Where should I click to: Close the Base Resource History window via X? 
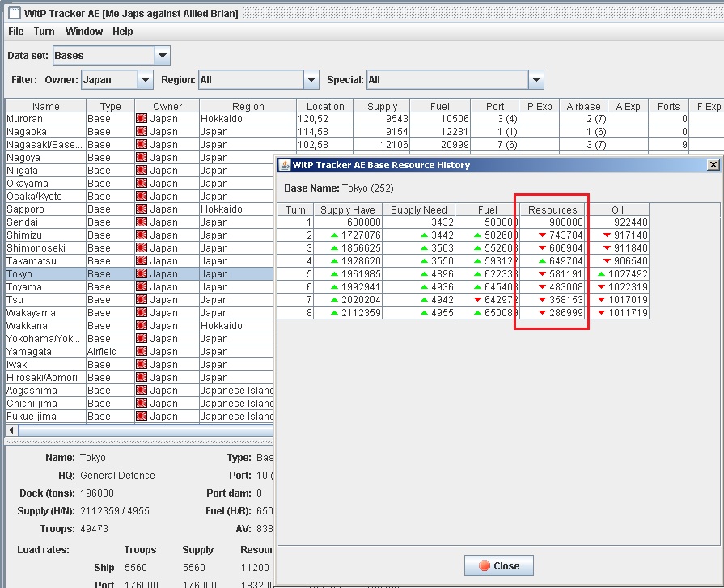tap(713, 165)
